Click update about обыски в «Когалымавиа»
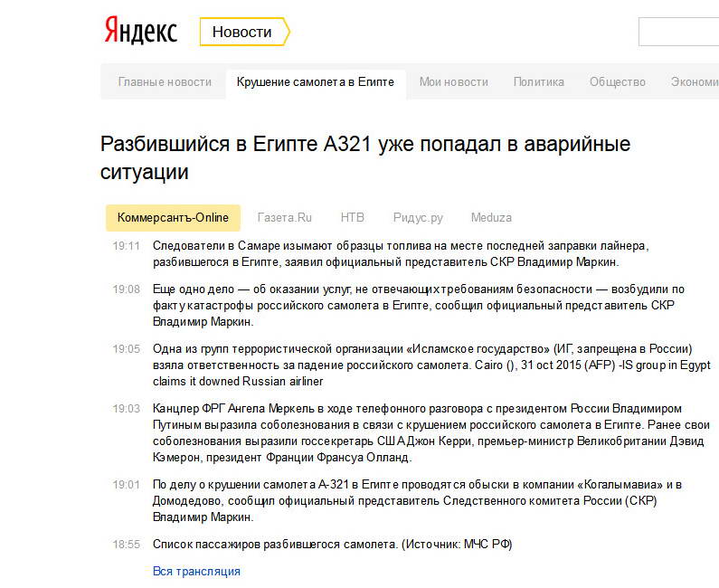719x588 pixels. tap(417, 501)
